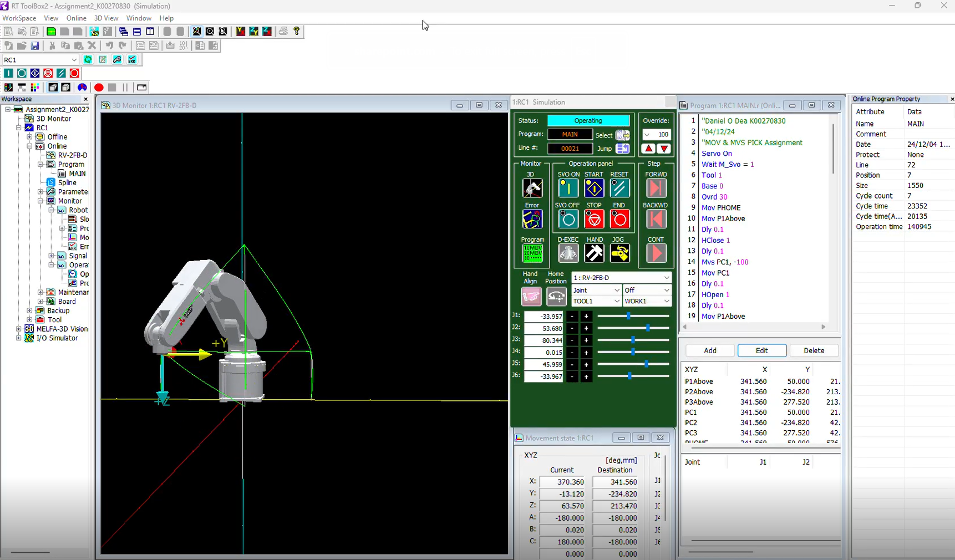
Task: Click the Home Position icon
Action: pyautogui.click(x=556, y=297)
